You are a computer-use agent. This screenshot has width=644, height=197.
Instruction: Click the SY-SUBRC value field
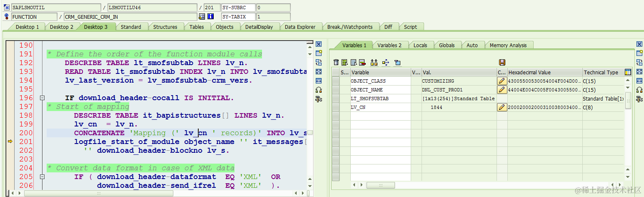pyautogui.click(x=273, y=8)
